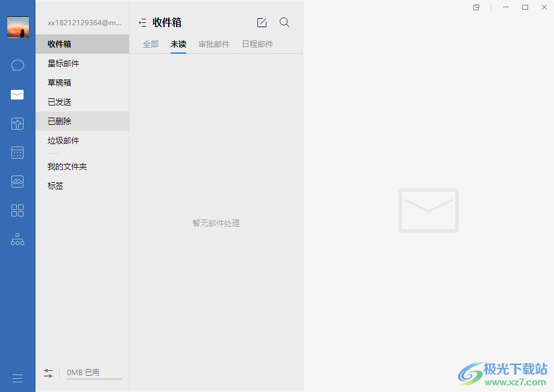Open the calendar from the sidebar

pos(17,152)
